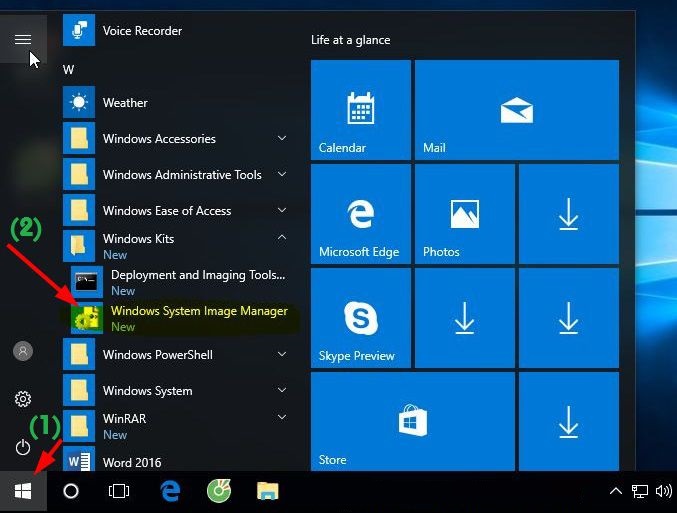Open the user account icon
The width and height of the screenshot is (677, 513).
tap(23, 351)
